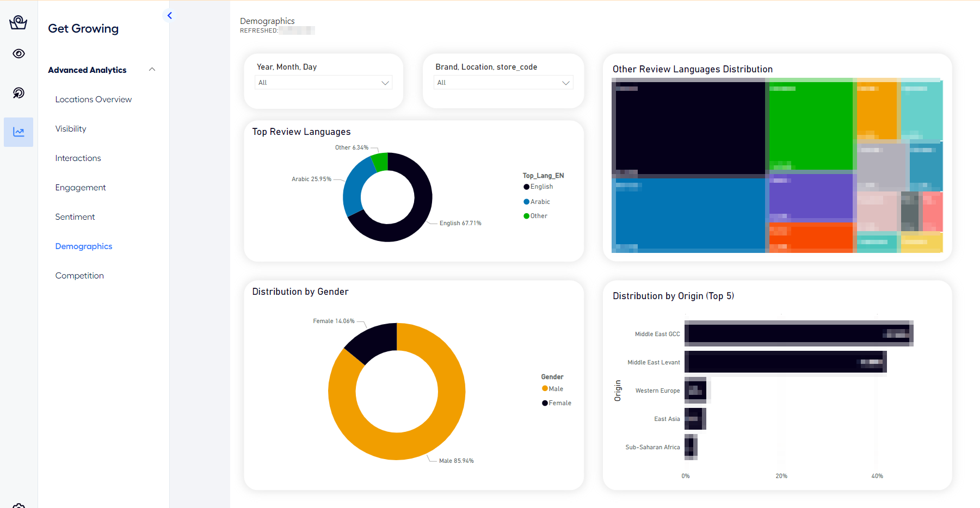Toggle English in Top_Lang_EN legend
The image size is (980, 508).
coord(527,187)
